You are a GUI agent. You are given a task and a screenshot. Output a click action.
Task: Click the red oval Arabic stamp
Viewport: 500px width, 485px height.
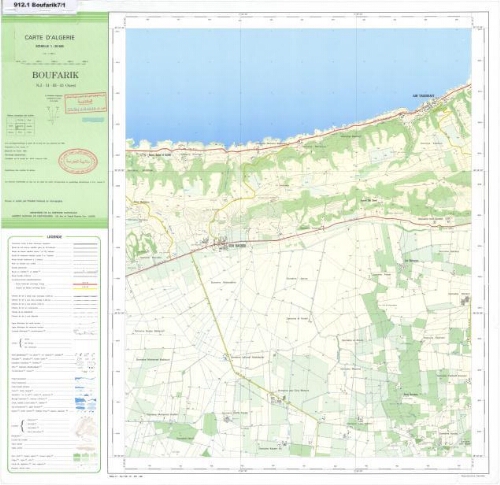78,162
